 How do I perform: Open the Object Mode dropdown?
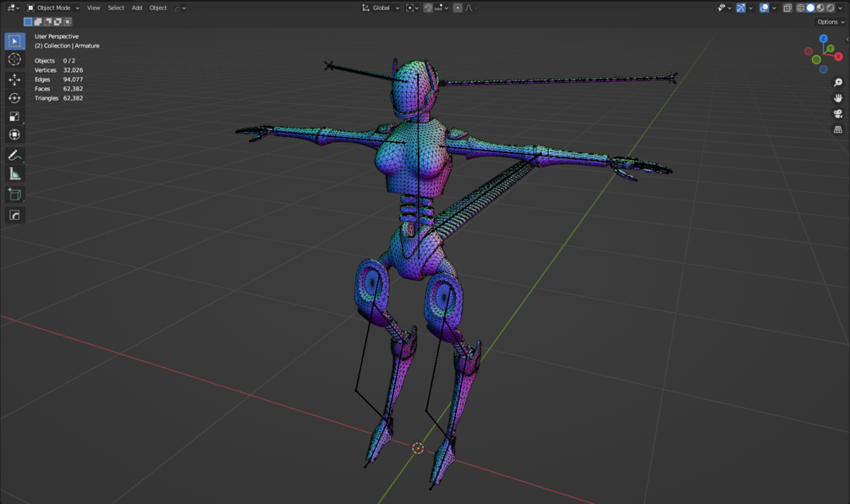[x=52, y=8]
